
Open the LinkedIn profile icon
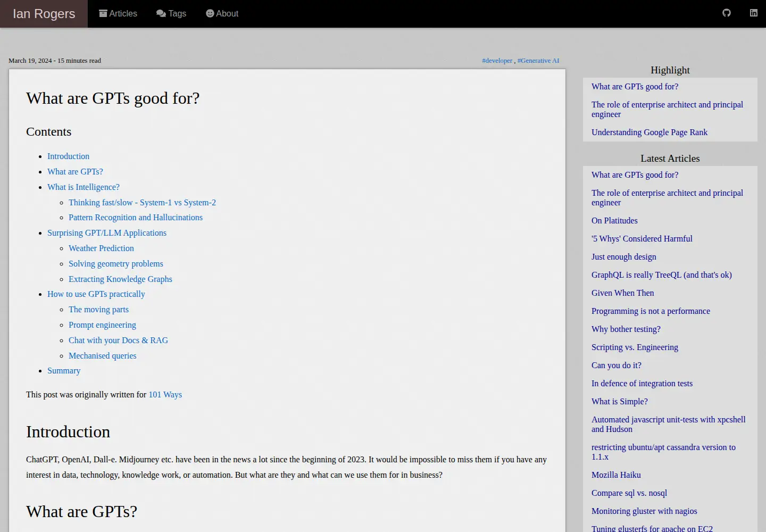(754, 13)
